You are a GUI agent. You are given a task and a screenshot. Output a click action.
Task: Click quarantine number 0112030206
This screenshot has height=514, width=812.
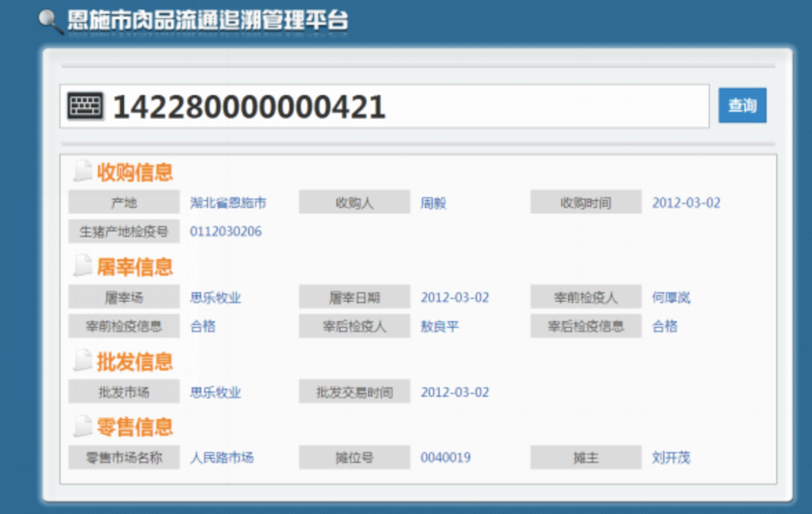click(x=225, y=232)
